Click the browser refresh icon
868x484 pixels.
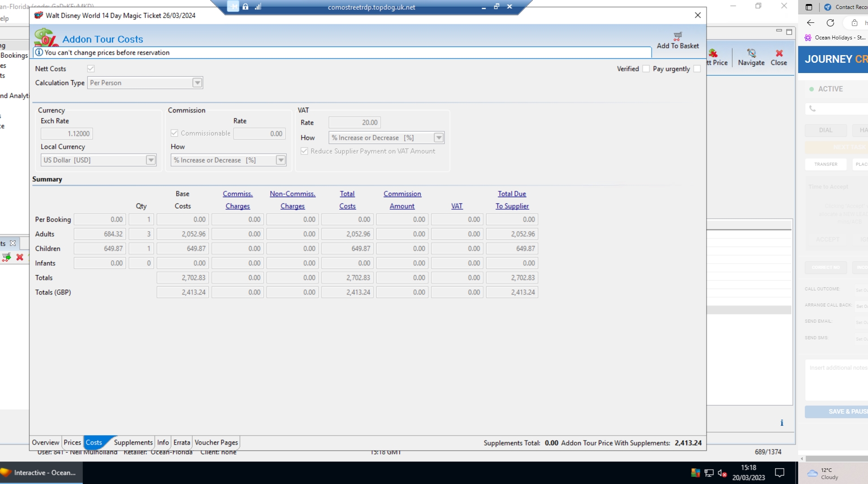pos(830,23)
